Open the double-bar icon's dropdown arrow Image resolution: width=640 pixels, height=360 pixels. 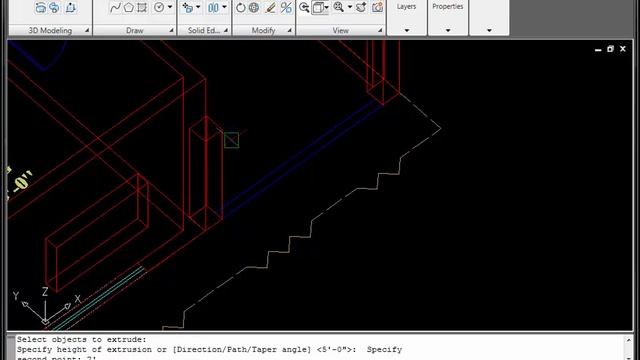(x=224, y=7)
